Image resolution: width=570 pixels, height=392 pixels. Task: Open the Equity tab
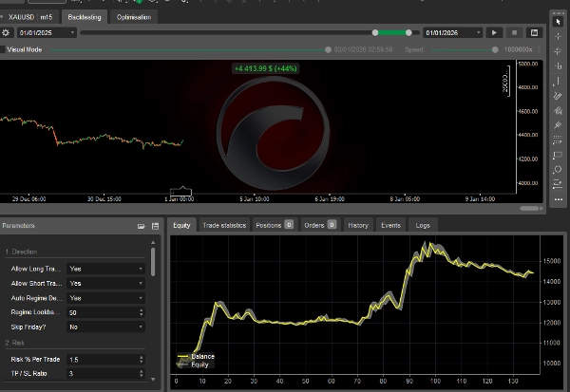181,225
